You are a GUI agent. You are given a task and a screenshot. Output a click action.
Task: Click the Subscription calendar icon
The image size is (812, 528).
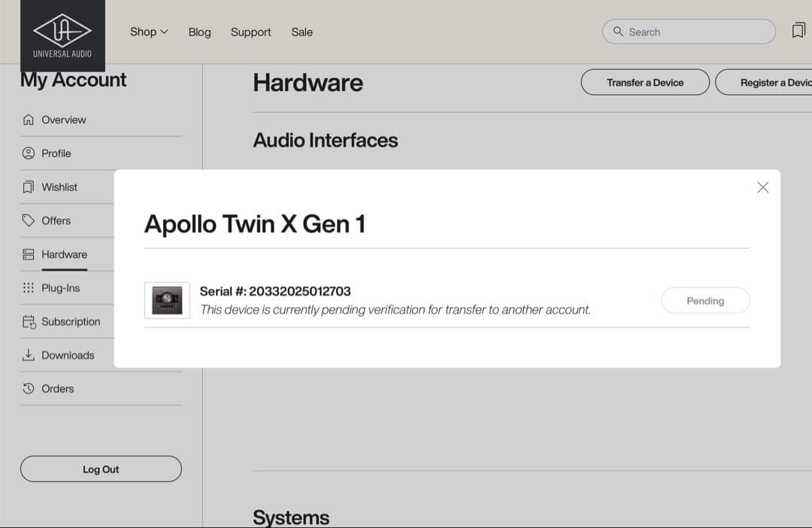point(29,321)
